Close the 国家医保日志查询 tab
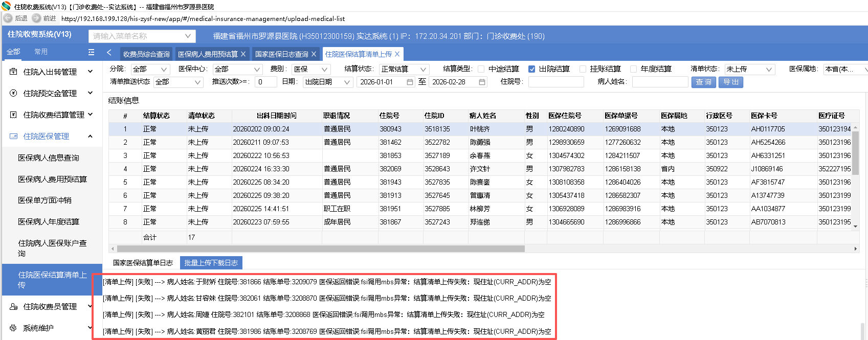 tap(314, 54)
